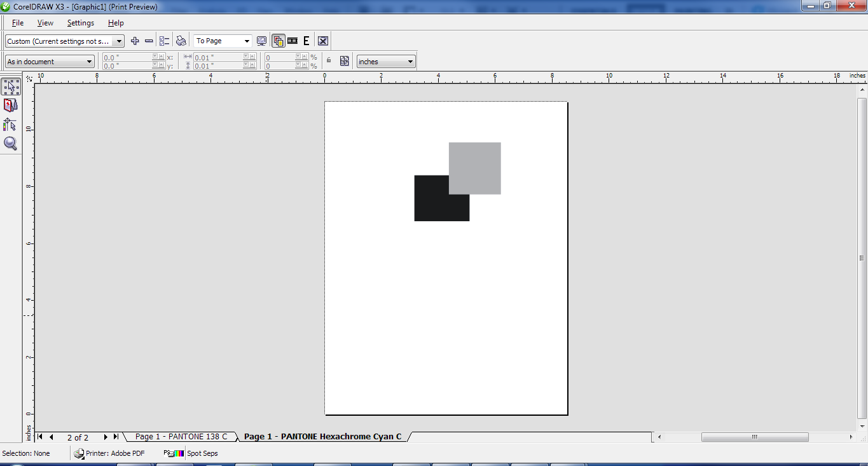Viewport: 868px width, 466px height.
Task: Select the Marks Placement tool
Action: [11, 125]
